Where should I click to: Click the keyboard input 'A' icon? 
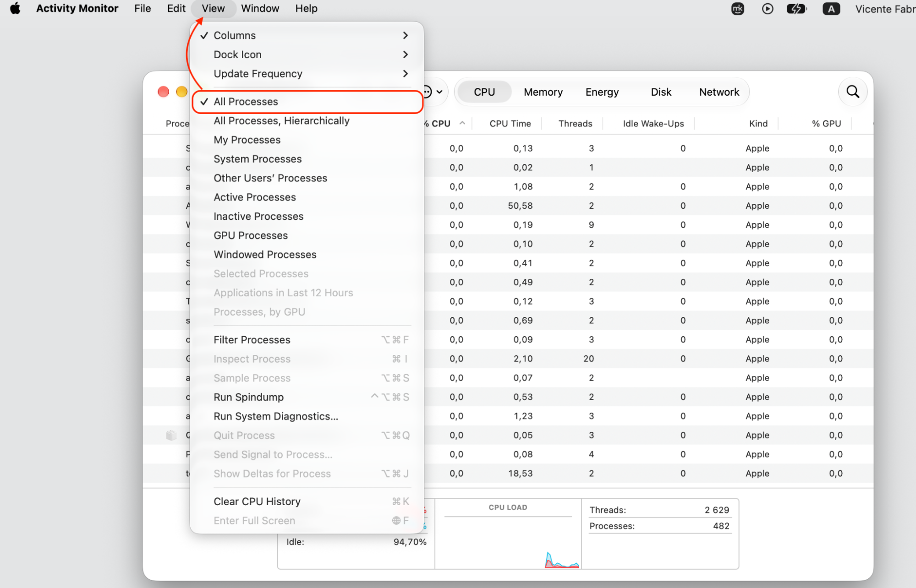point(831,9)
